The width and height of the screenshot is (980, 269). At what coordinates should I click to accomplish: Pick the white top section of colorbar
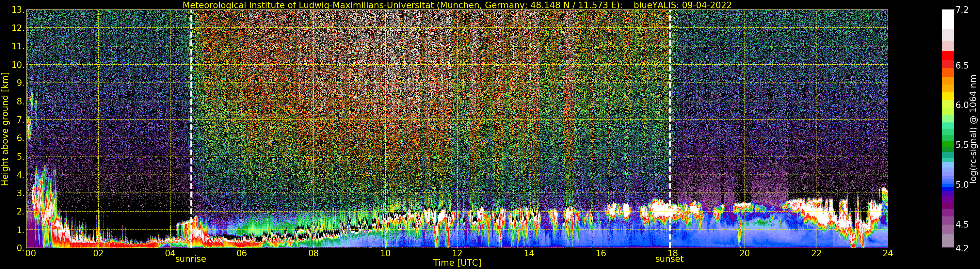[948, 19]
